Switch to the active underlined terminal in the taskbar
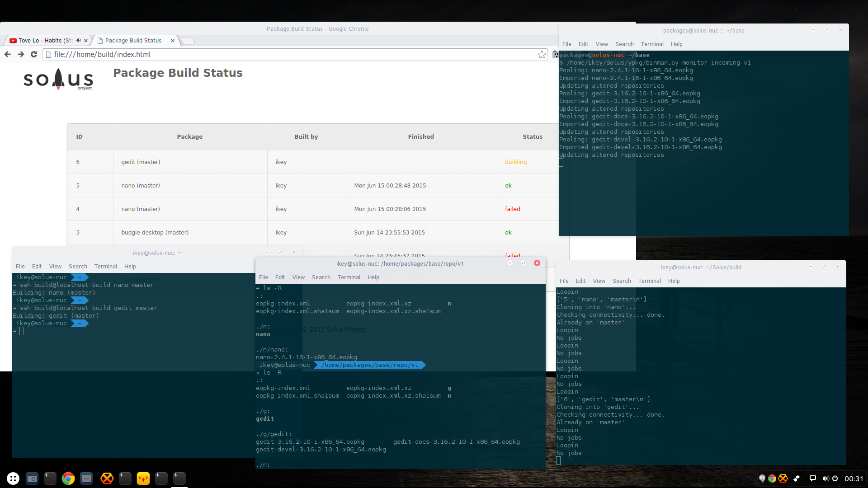868x488 pixels. tap(179, 478)
